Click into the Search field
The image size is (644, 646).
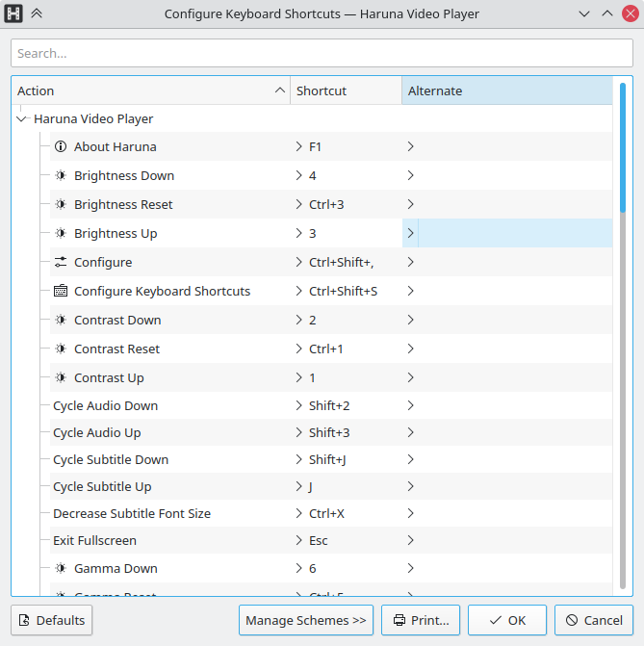[x=322, y=54]
